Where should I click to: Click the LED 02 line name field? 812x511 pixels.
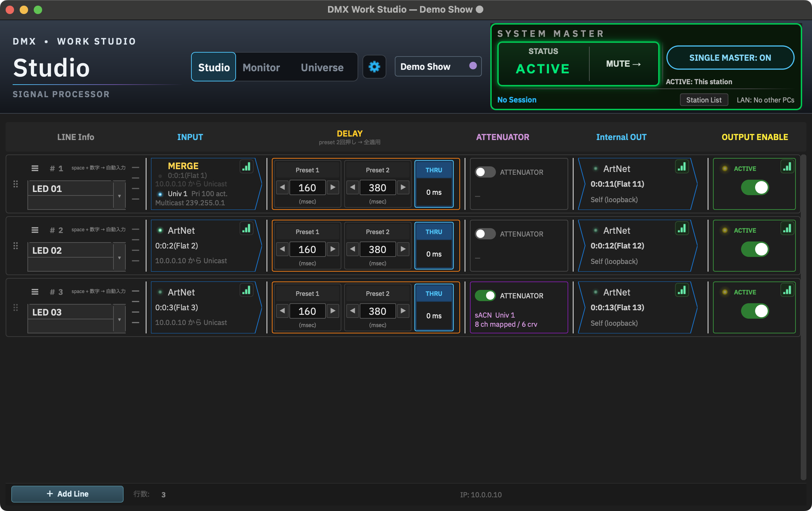click(71, 251)
